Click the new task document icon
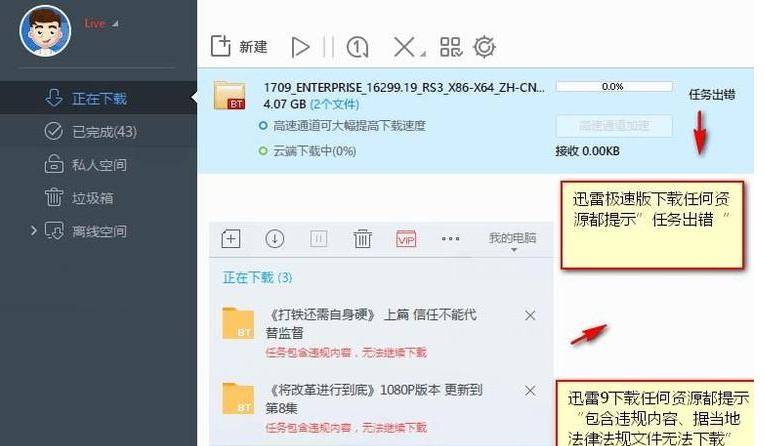Screen dimensions: 764x446 tap(220, 46)
